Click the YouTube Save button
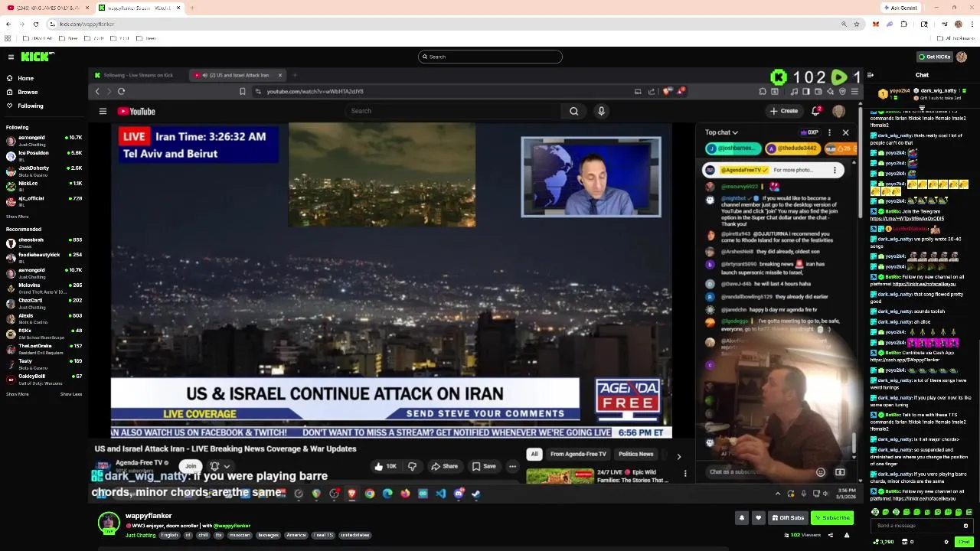Viewport: 980px width, 551px height. click(484, 466)
